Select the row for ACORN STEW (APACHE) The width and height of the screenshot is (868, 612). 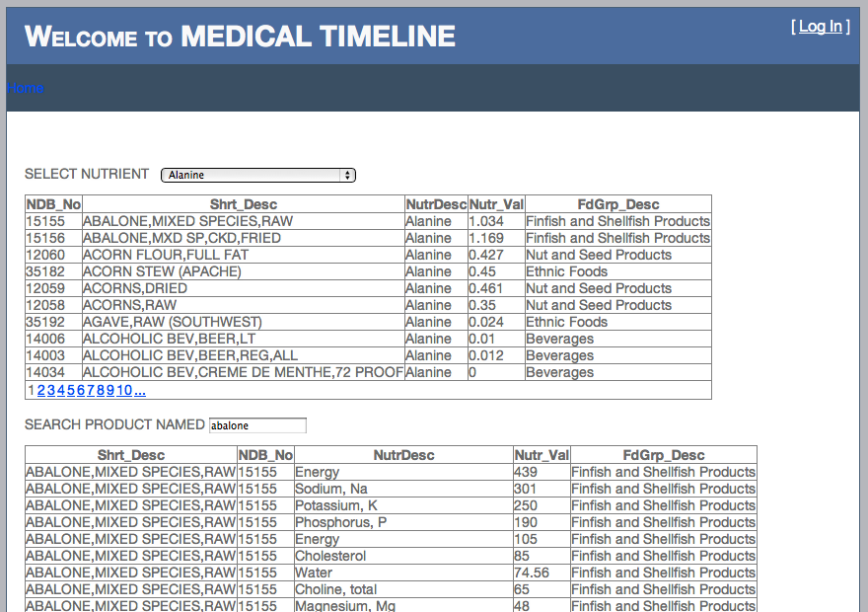click(368, 271)
